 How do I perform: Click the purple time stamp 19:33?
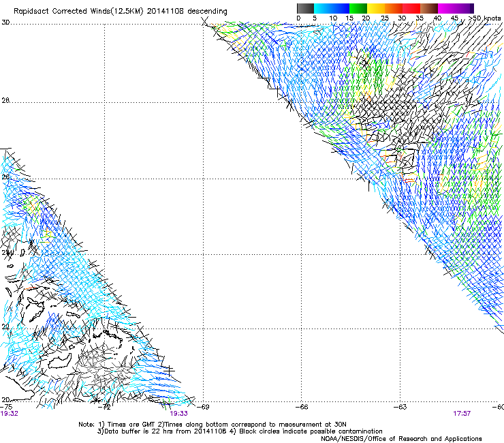[178, 414]
